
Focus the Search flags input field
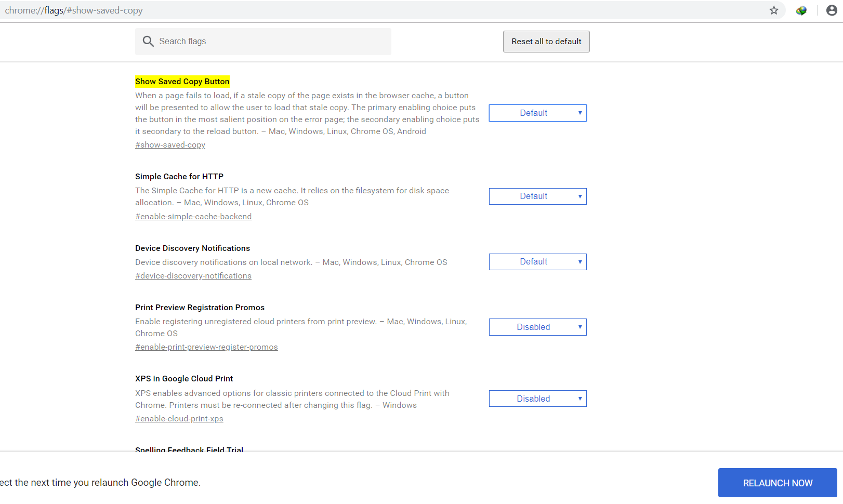tap(263, 42)
